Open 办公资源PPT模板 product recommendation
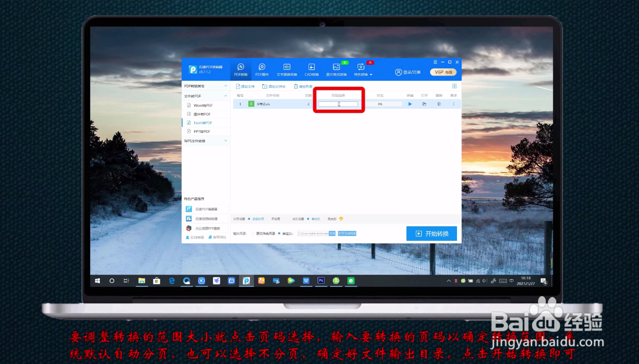 click(206, 228)
